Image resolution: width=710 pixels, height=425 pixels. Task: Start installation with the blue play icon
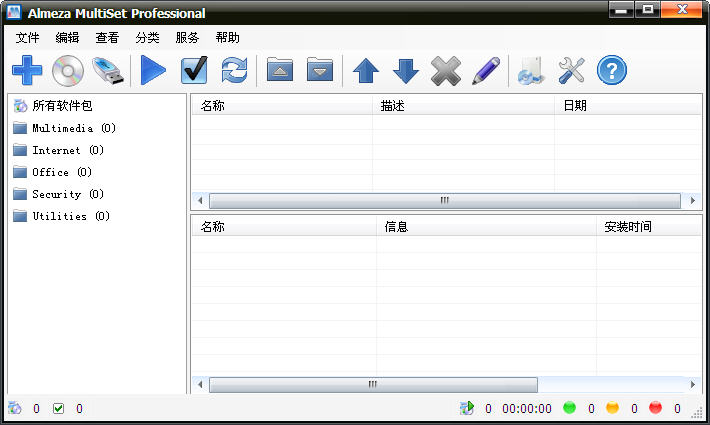pos(154,70)
